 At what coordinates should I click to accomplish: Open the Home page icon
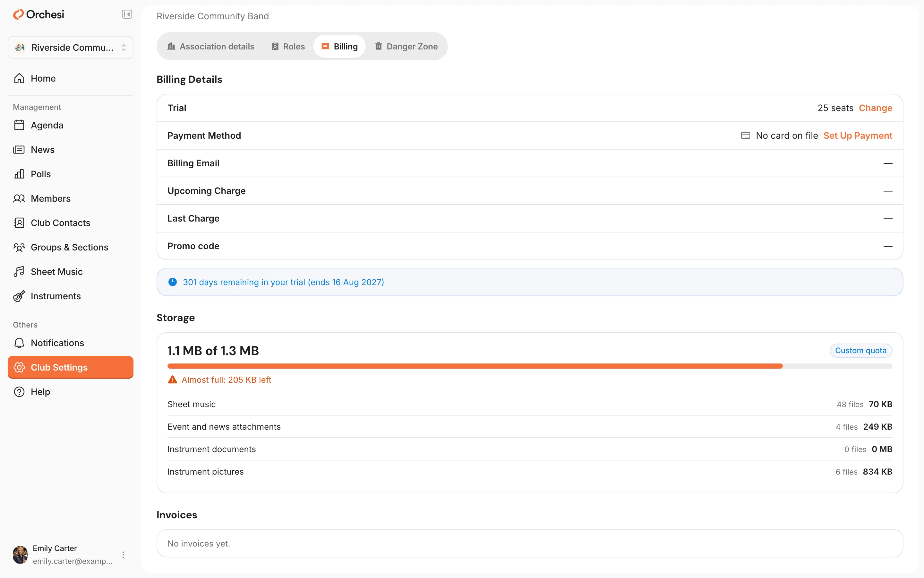tap(19, 78)
